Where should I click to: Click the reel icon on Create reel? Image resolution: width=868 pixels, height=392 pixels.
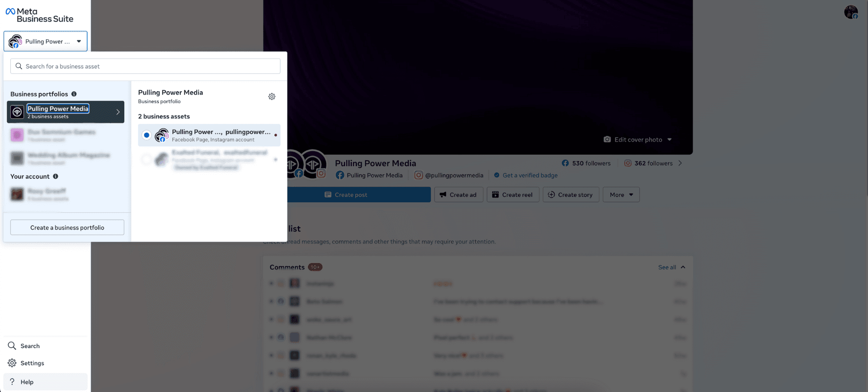(495, 195)
